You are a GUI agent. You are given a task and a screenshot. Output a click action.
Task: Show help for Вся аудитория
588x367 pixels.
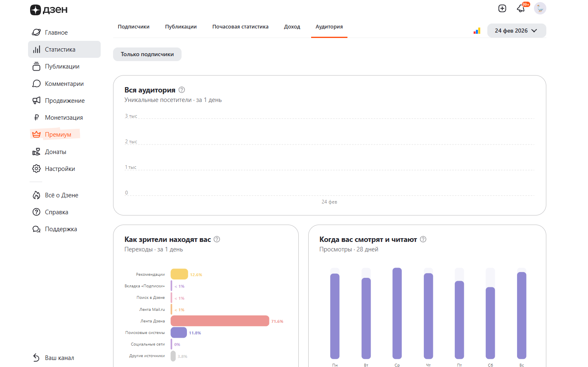182,90
